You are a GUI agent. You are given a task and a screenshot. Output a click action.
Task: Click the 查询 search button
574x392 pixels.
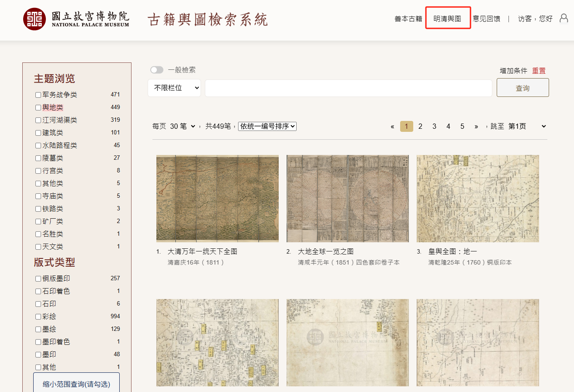(x=522, y=88)
